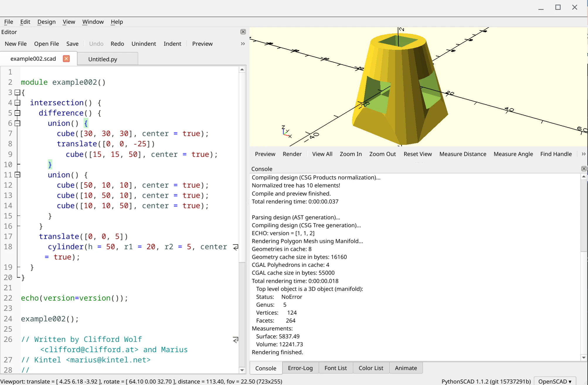This screenshot has width=588, height=385.
Task: Open the File menu
Action: coord(9,22)
